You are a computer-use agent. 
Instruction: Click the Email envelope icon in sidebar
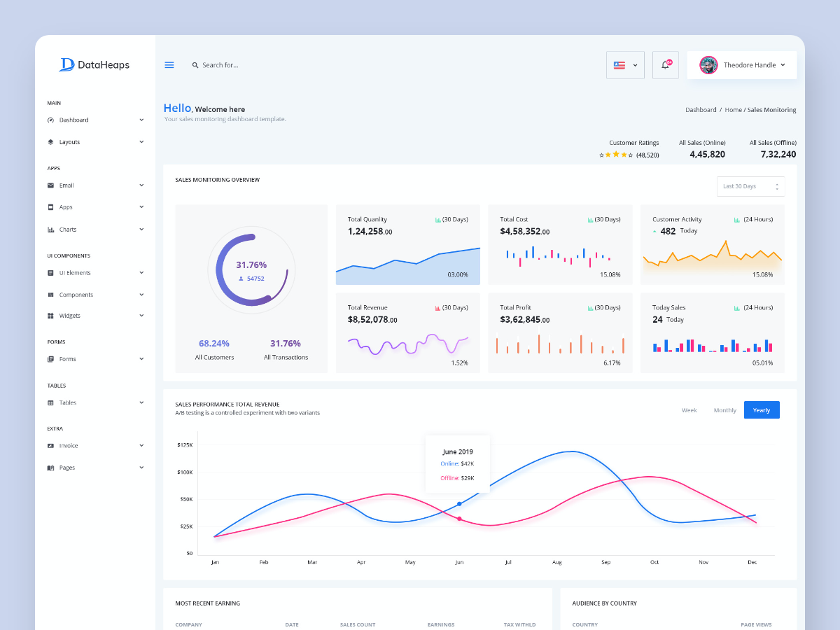[x=50, y=185]
